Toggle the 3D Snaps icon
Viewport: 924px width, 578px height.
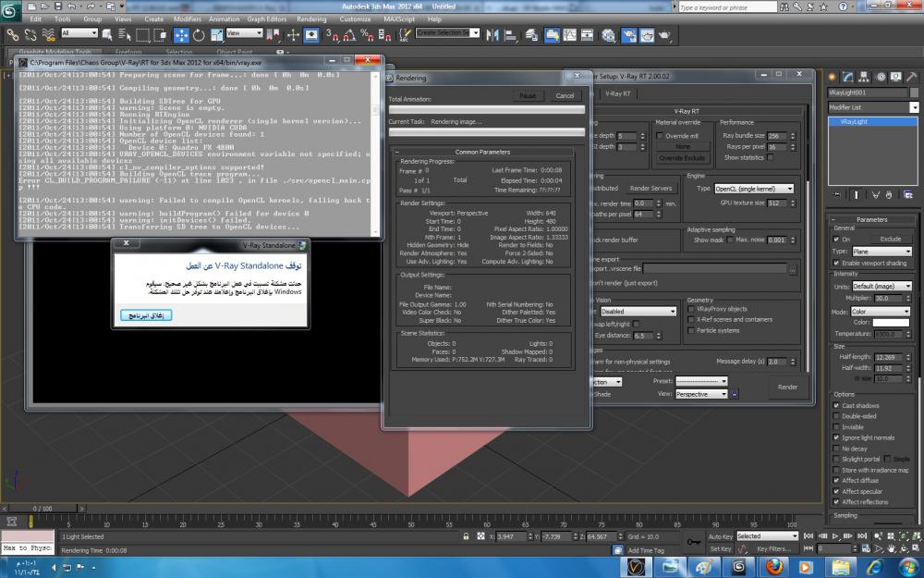tap(332, 35)
